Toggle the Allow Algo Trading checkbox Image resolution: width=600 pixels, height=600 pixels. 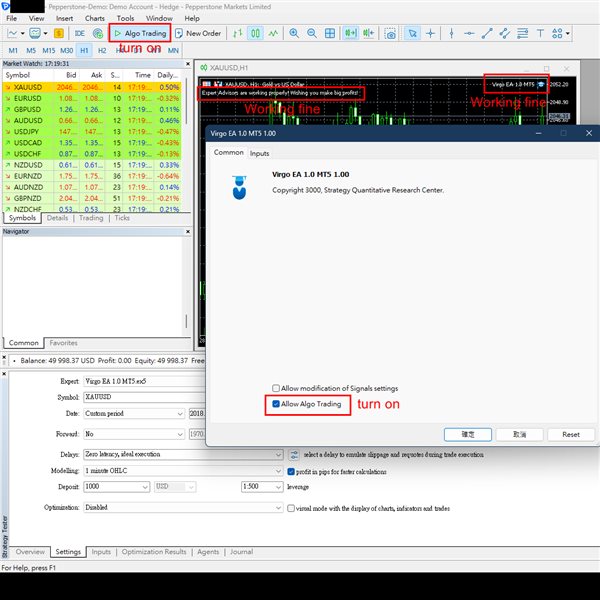[x=276, y=404]
